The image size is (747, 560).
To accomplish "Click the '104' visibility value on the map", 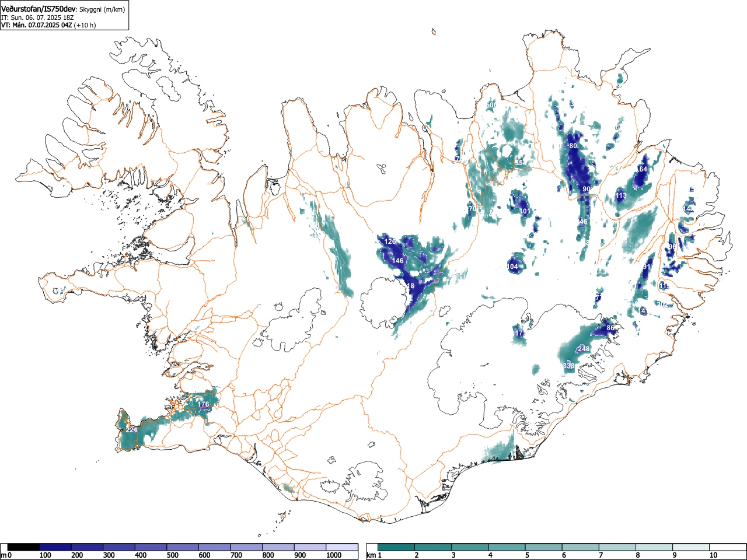I will pos(512,267).
